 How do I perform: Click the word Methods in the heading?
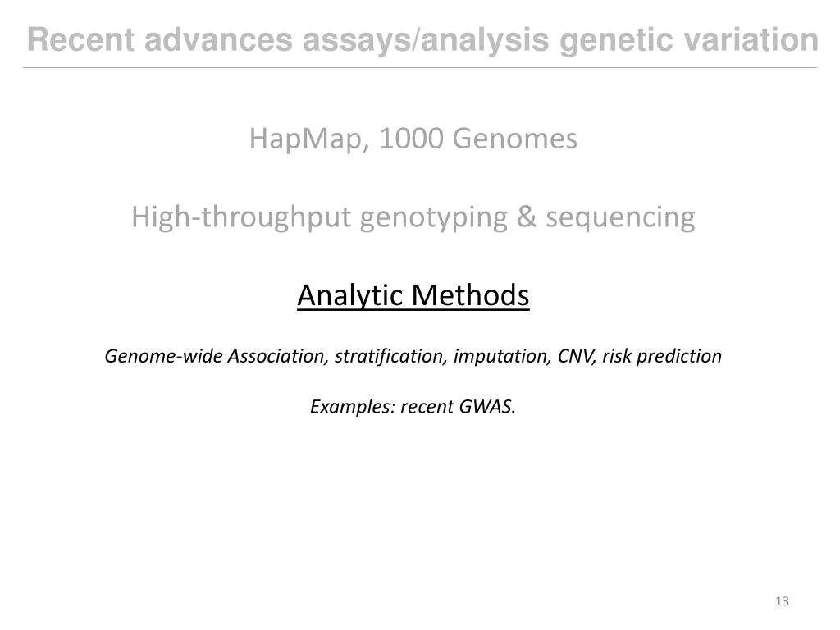click(x=470, y=295)
